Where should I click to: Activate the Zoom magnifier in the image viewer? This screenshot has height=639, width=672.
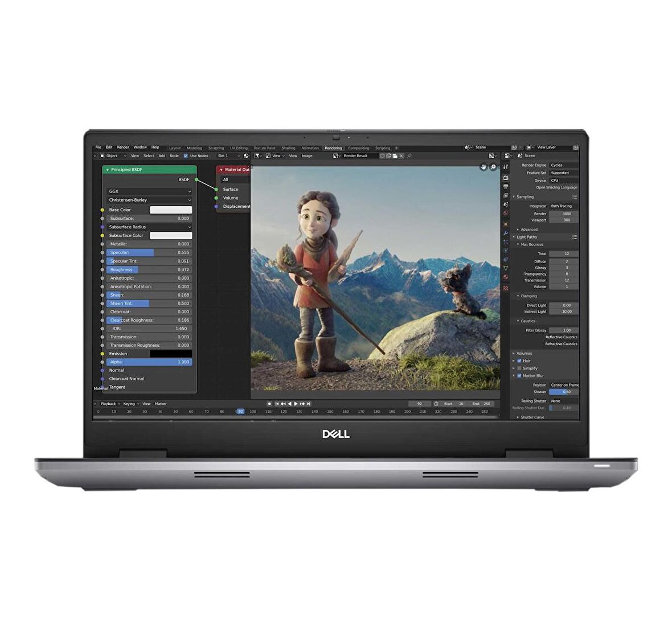(x=493, y=166)
